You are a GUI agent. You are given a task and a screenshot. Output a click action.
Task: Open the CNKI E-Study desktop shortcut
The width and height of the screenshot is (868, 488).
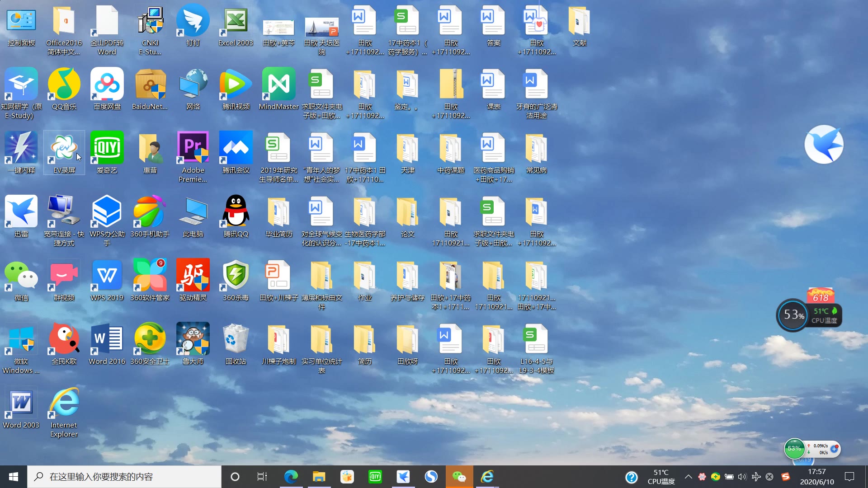click(150, 30)
